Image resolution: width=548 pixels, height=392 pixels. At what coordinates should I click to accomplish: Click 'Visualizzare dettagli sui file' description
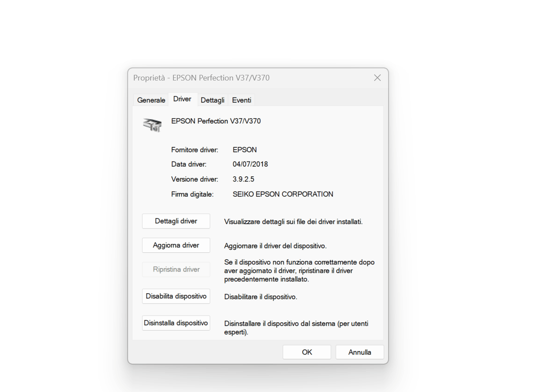(294, 221)
